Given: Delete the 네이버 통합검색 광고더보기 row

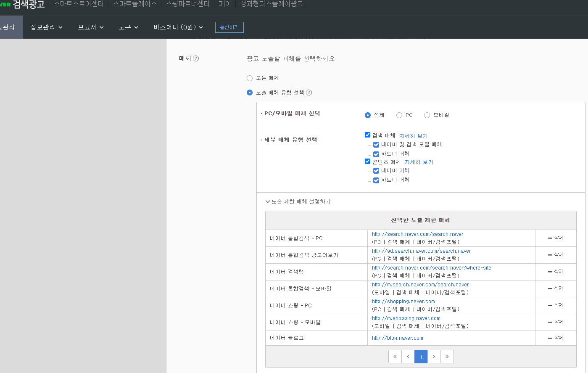Looking at the screenshot, I should coord(556,255).
